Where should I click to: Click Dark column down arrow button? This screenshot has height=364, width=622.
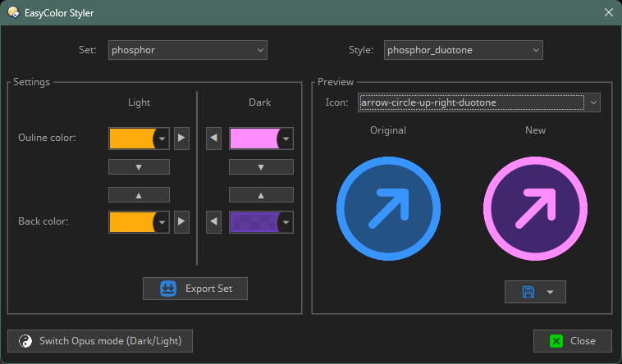[x=261, y=167]
